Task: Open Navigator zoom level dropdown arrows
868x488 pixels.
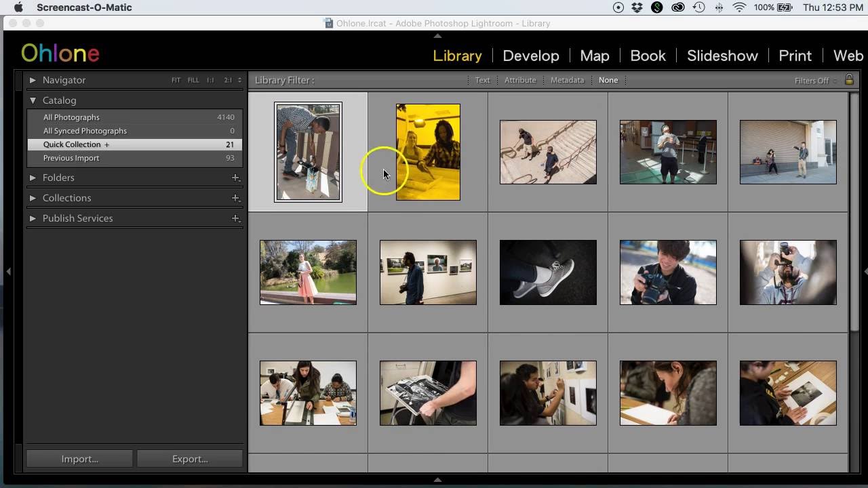Action: (x=239, y=80)
